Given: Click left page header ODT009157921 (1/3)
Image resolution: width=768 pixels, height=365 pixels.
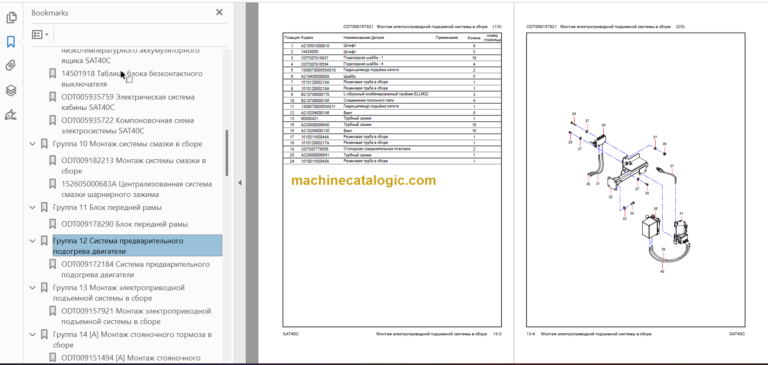Looking at the screenshot, I should coord(422,27).
